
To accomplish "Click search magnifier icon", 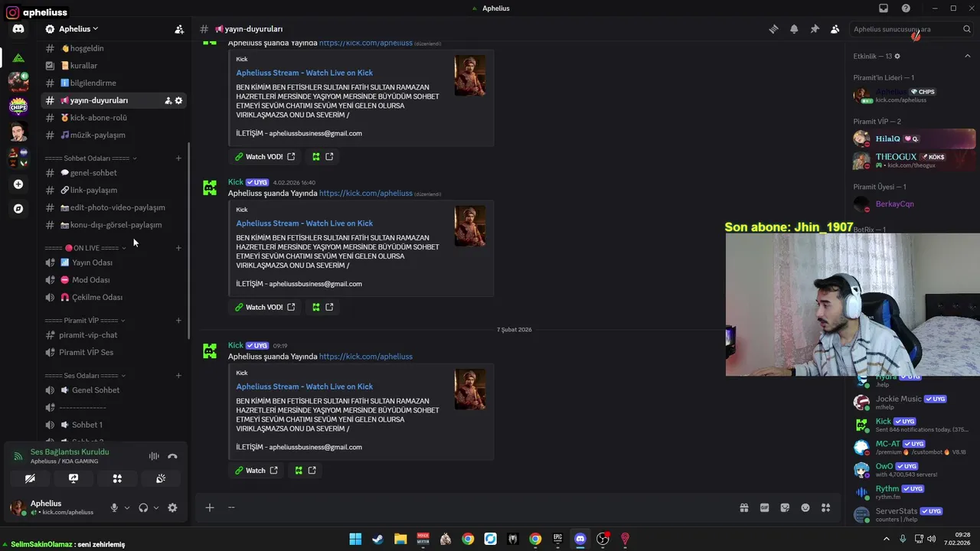I will [x=967, y=29].
